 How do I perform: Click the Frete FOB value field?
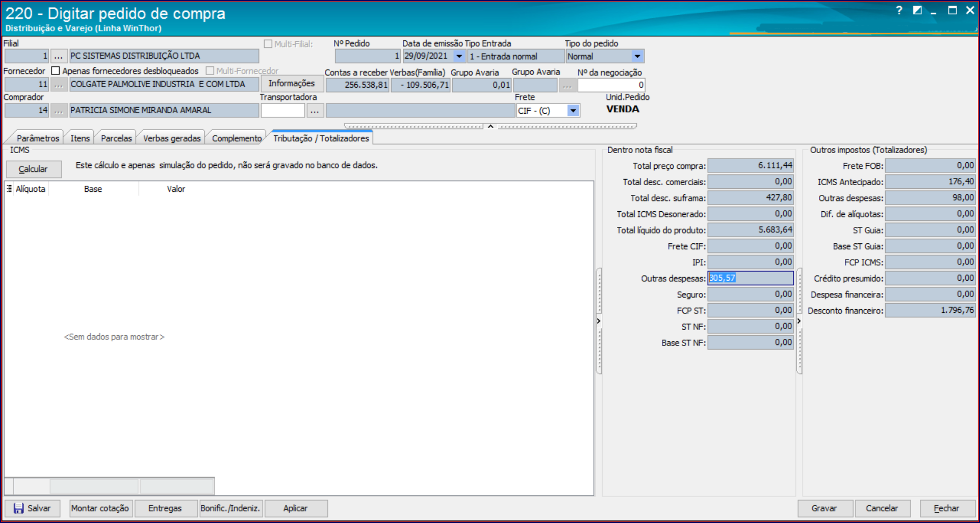pyautogui.click(x=930, y=165)
